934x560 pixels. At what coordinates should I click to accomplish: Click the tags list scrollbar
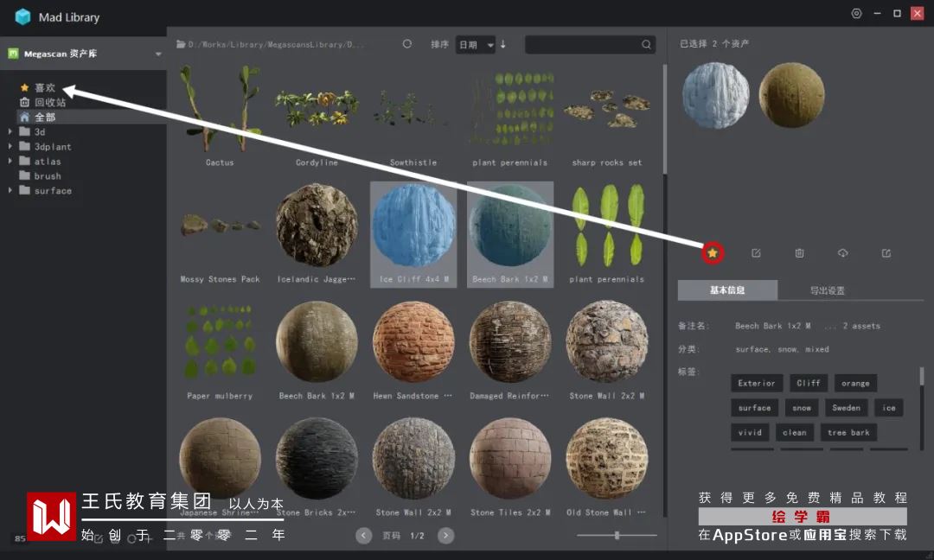pyautogui.click(x=922, y=376)
